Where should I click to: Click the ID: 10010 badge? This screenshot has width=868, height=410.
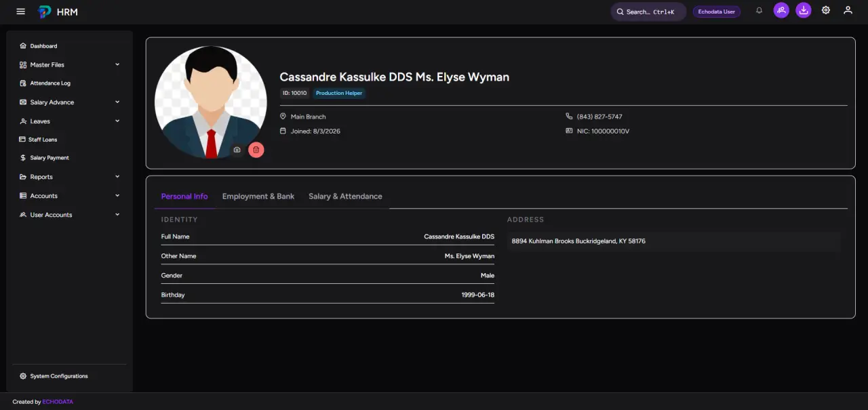click(294, 93)
